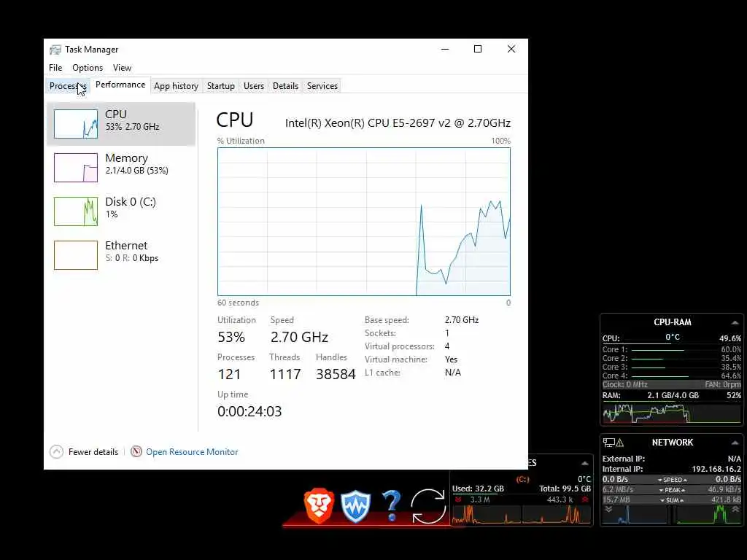747x560 pixels.
Task: Click the blue question mark help icon
Action: click(392, 506)
